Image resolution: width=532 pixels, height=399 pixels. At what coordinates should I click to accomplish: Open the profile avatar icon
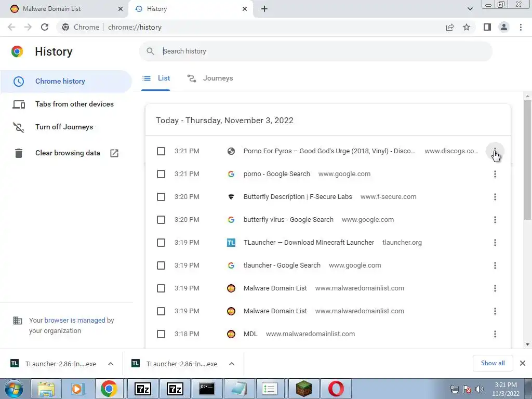(504, 27)
